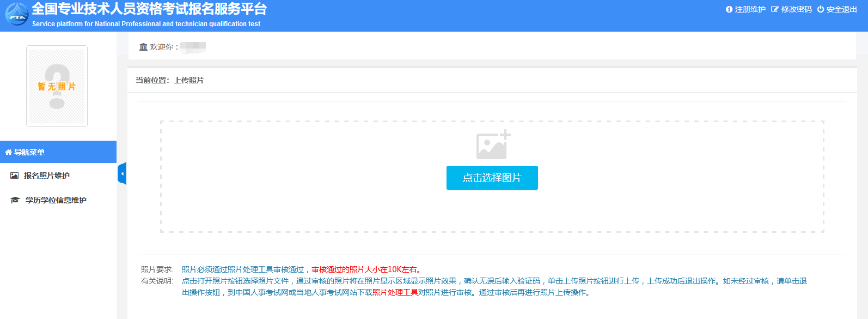868x319 pixels.
Task: Open the 注册维护 link text
Action: tap(750, 9)
